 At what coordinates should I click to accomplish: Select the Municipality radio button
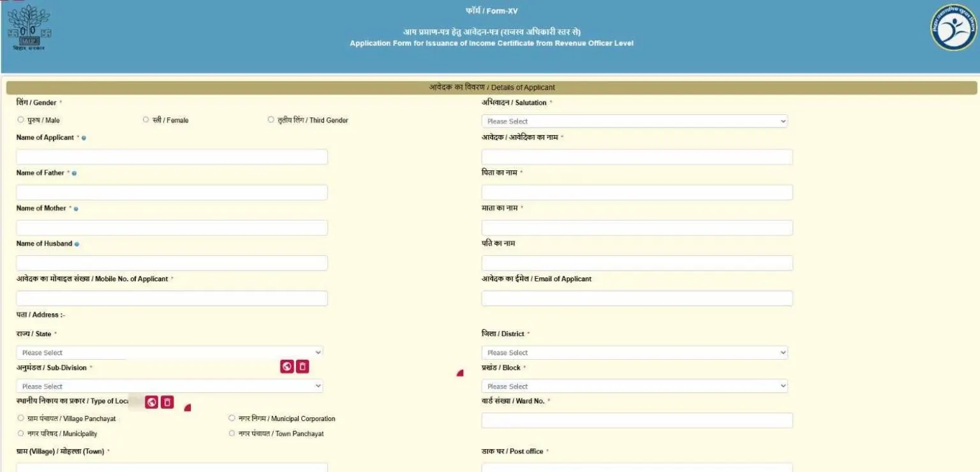click(x=20, y=434)
